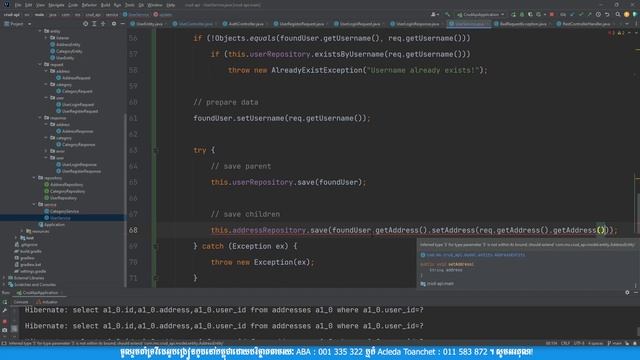Viewport: 640px width, 360px height.
Task: Open the File menu
Action: [18, 5]
